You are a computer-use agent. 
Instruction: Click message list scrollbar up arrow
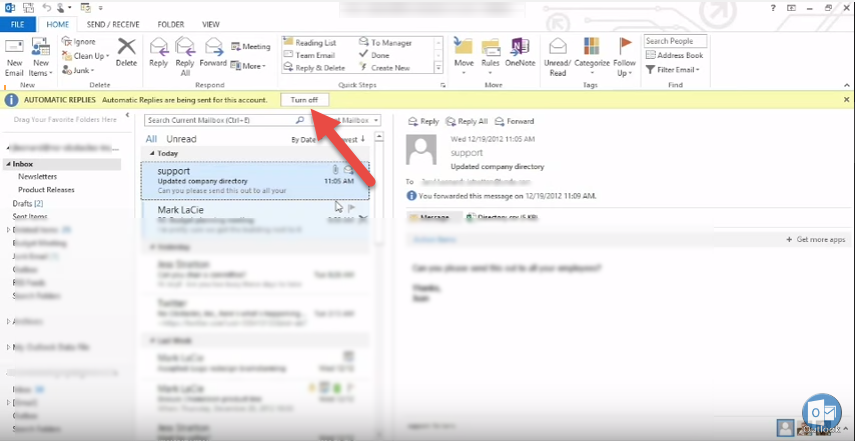tap(380, 136)
